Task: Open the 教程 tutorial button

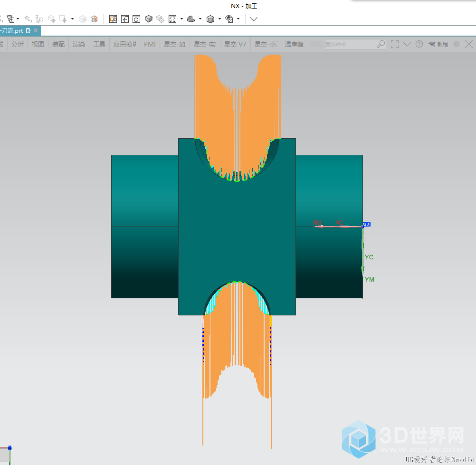Action: [438, 44]
